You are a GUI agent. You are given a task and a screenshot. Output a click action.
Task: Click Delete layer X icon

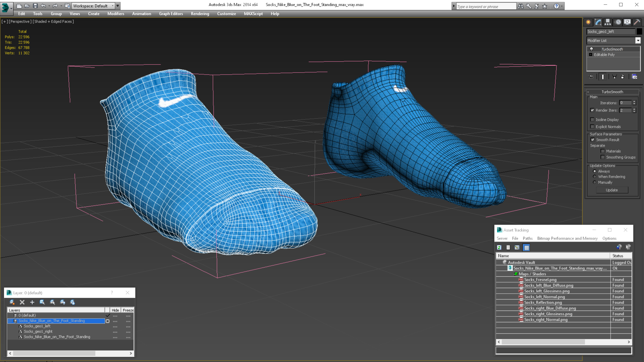point(22,302)
